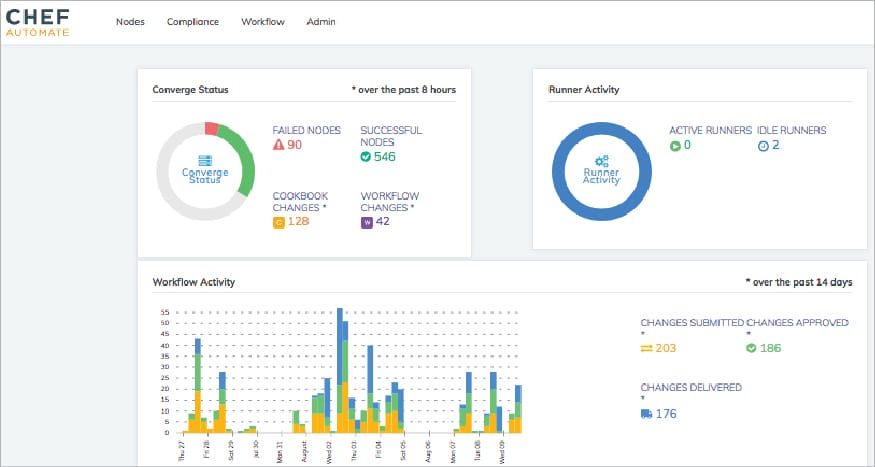
Task: Open the Nodes menu
Action: point(130,22)
